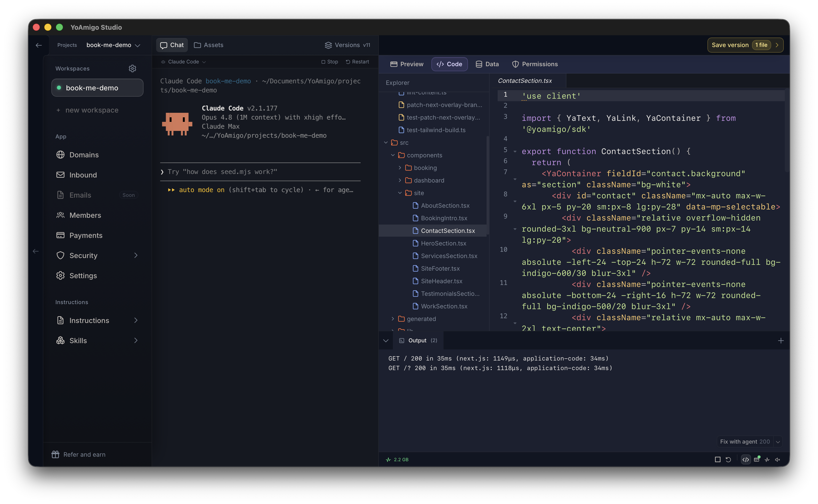Toggle the muted speaker icon
The image size is (818, 504).
777,459
